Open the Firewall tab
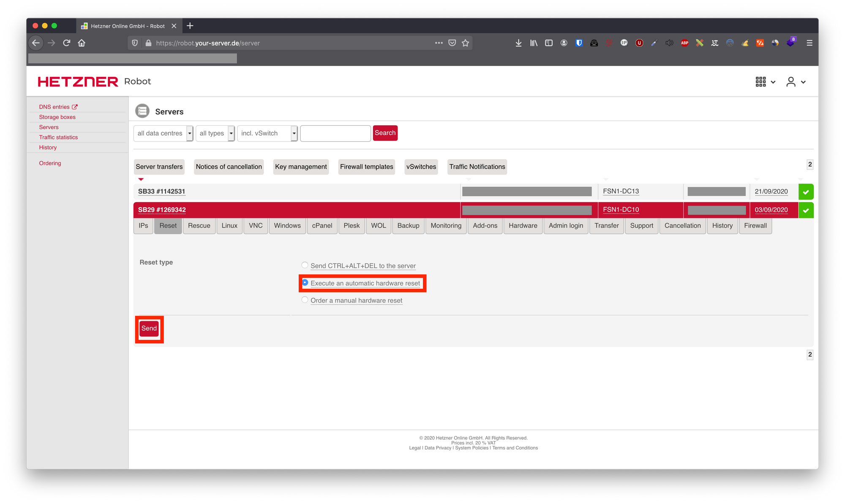 click(x=755, y=226)
